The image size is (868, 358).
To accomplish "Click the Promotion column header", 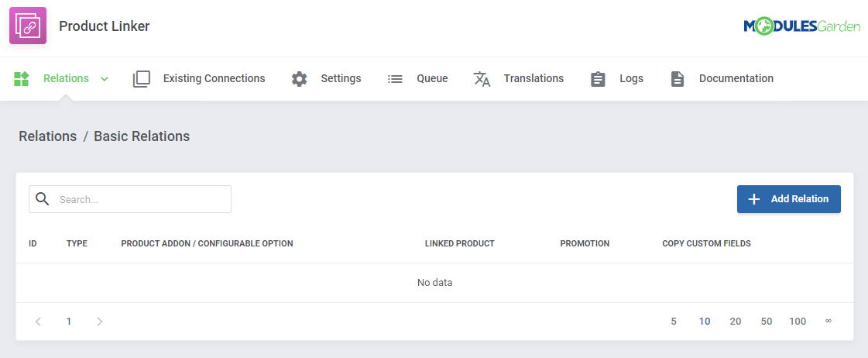I will click(585, 243).
